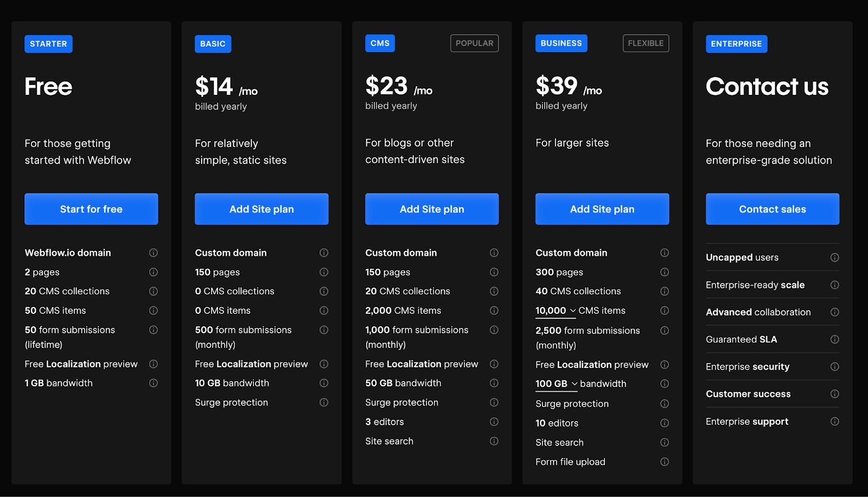The width and height of the screenshot is (868, 497).
Task: Click the Form file upload info icon
Action: click(x=665, y=462)
